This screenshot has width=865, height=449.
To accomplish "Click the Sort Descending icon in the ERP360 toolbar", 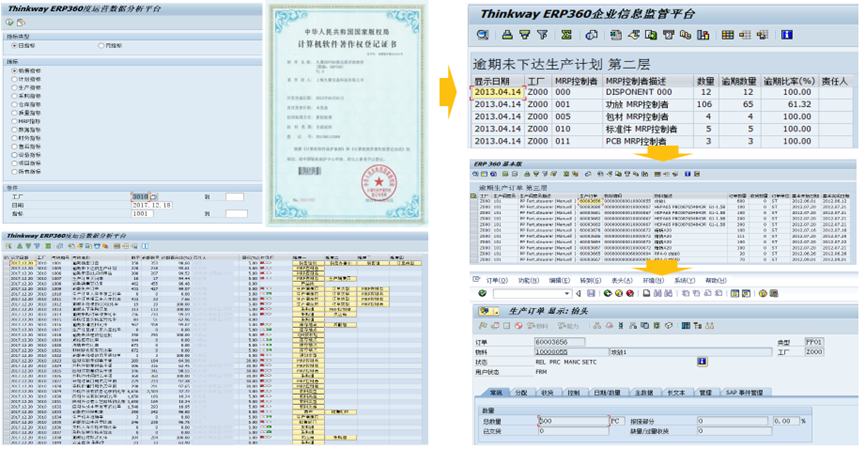I will [525, 35].
